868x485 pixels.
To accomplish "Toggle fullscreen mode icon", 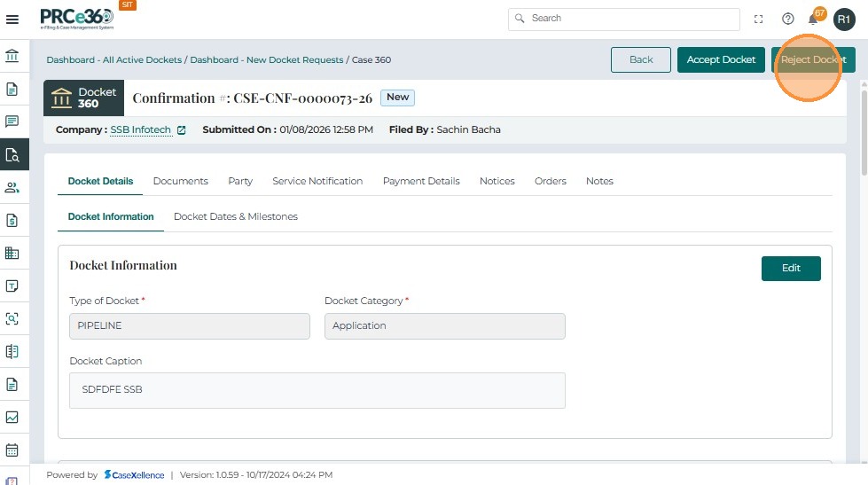I will [758, 19].
